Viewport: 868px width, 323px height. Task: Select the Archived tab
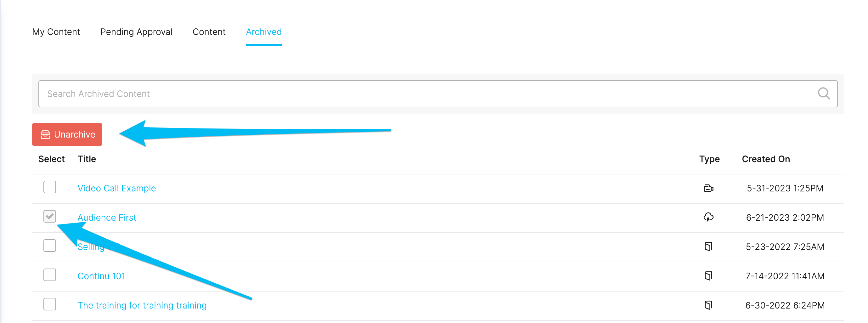coord(263,32)
